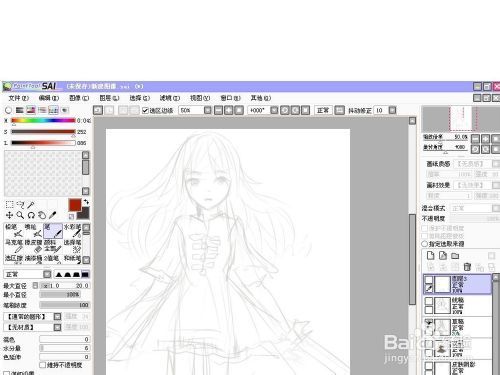Open the 抖动修正 stabilizer value dropdown
The height and width of the screenshot is (375, 500).
coord(392,110)
